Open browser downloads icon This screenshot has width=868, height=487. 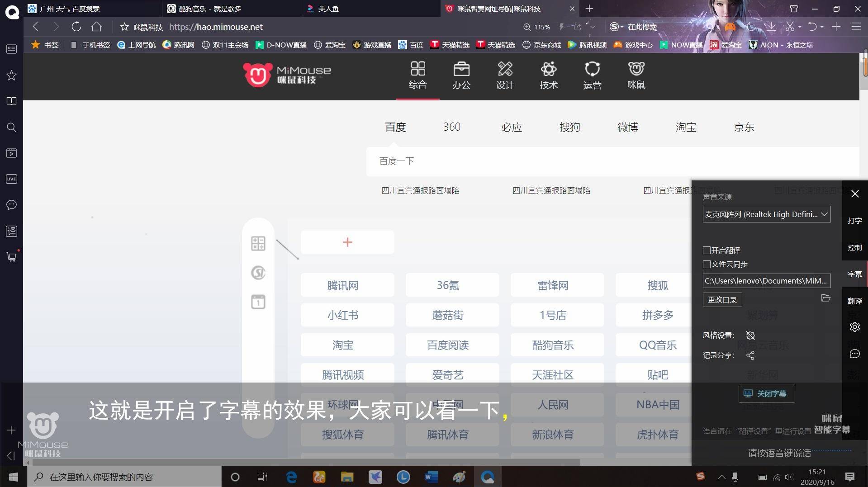click(x=771, y=27)
